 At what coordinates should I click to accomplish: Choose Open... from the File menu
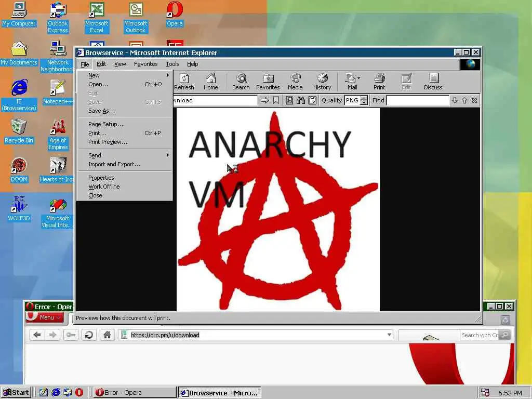(x=126, y=84)
